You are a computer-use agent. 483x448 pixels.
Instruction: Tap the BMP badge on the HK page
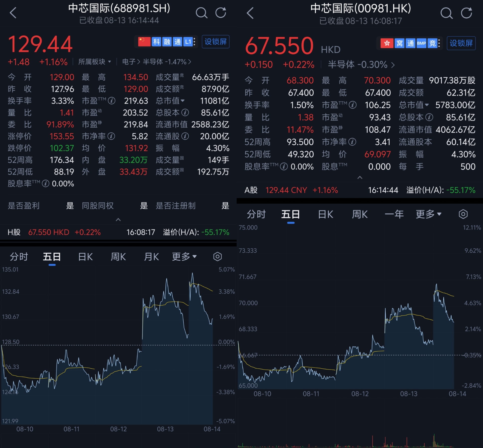pyautogui.click(x=421, y=43)
